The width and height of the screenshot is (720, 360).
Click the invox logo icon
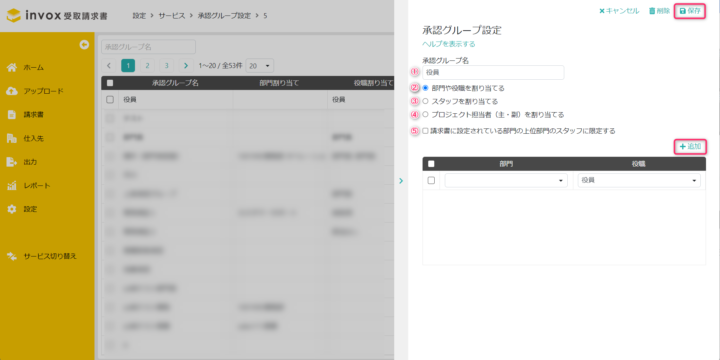(13, 16)
